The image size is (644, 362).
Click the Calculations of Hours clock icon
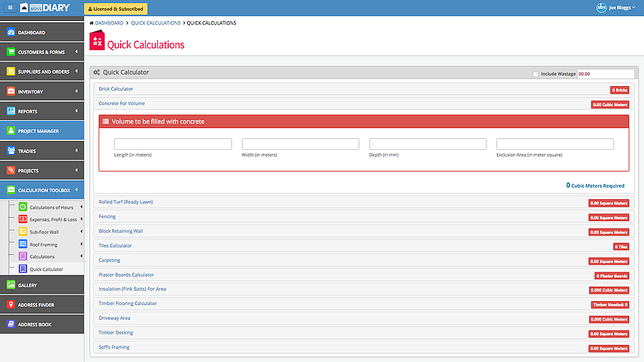click(23, 207)
